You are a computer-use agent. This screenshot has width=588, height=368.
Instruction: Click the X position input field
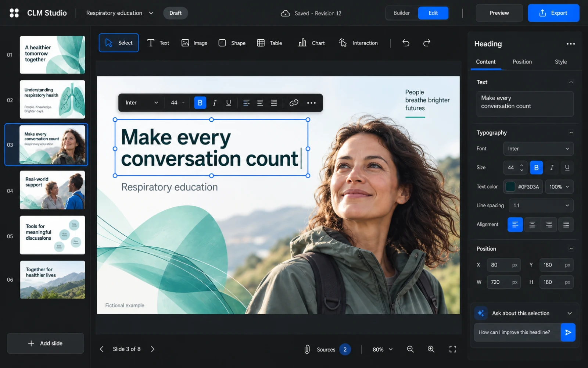[x=504, y=265]
